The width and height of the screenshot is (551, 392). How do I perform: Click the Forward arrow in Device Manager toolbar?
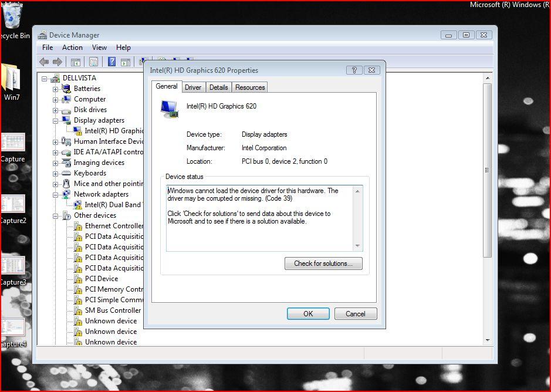pos(58,62)
